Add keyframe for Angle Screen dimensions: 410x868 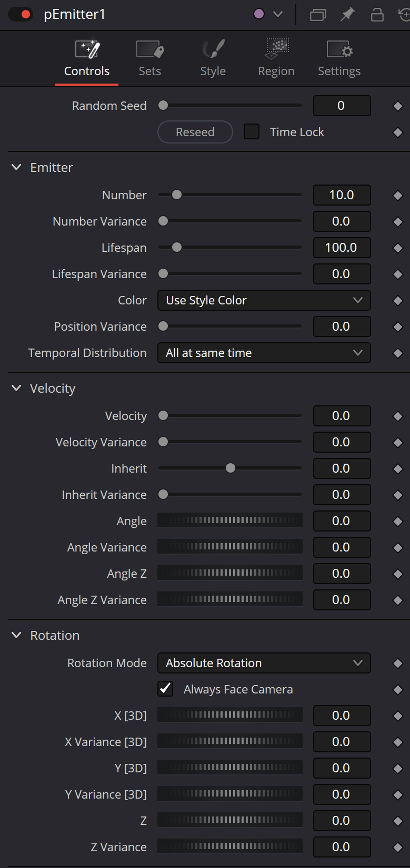tap(398, 522)
